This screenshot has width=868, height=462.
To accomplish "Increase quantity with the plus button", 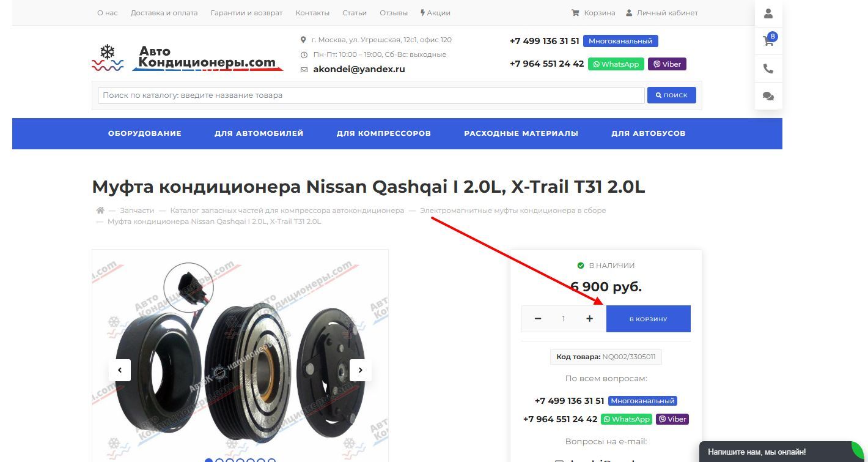I will tap(589, 319).
